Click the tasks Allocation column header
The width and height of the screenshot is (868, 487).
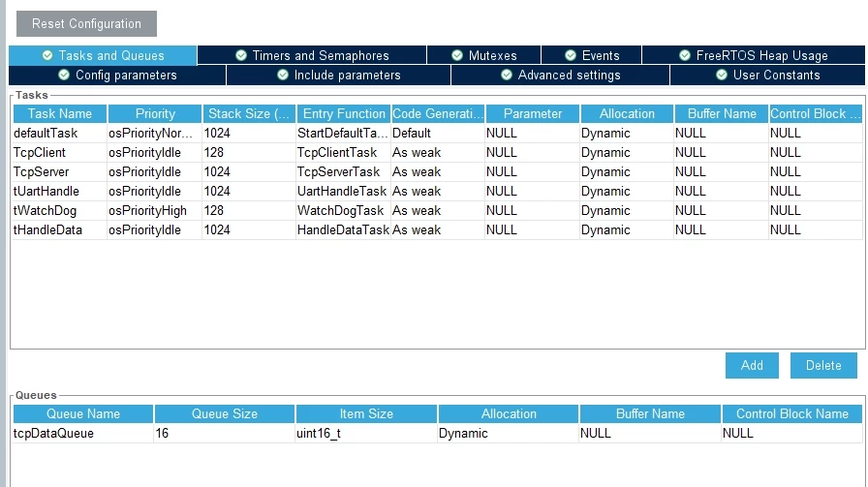[627, 113]
